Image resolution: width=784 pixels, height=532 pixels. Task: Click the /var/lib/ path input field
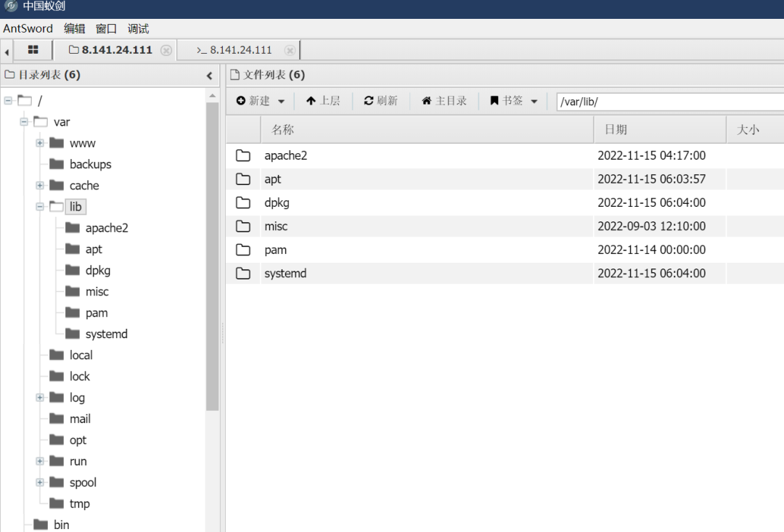pyautogui.click(x=670, y=102)
